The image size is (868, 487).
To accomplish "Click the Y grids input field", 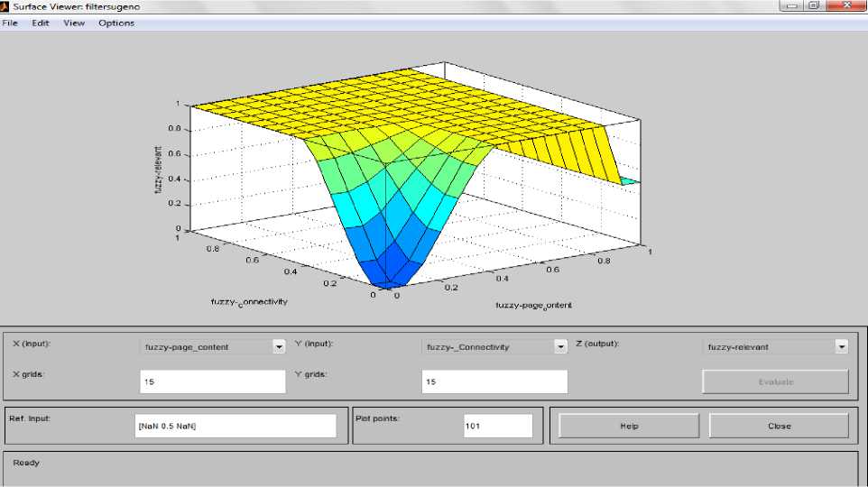I will pos(494,381).
